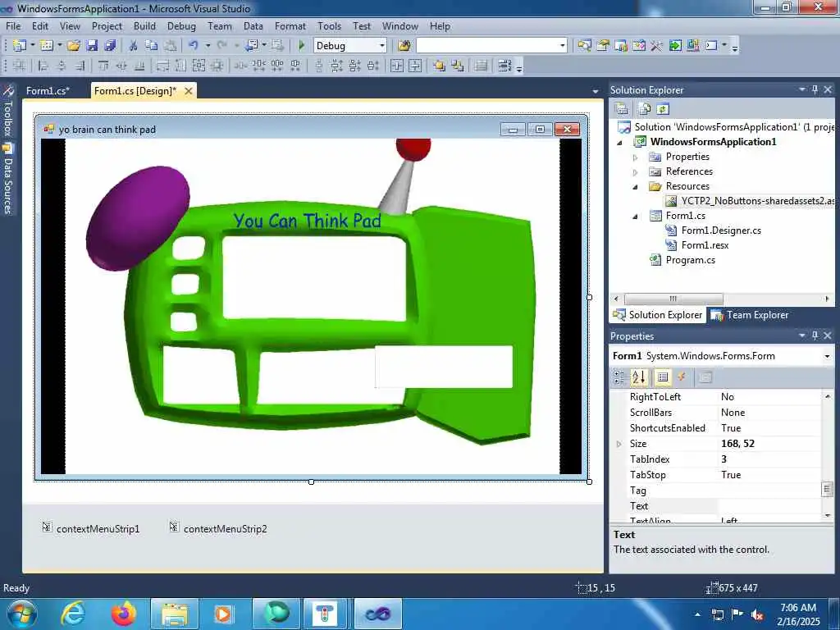Image resolution: width=840 pixels, height=630 pixels.
Task: Open the Properties Window toolbar icon
Action: coord(603,46)
